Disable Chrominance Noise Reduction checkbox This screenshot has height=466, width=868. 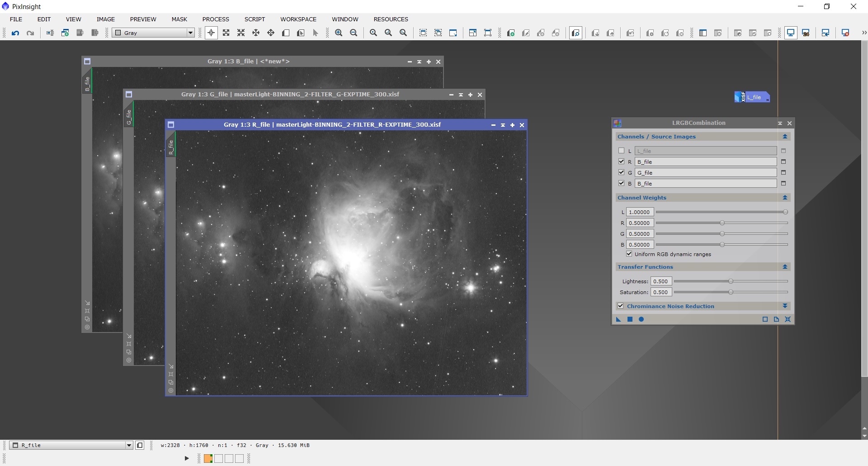(621, 306)
